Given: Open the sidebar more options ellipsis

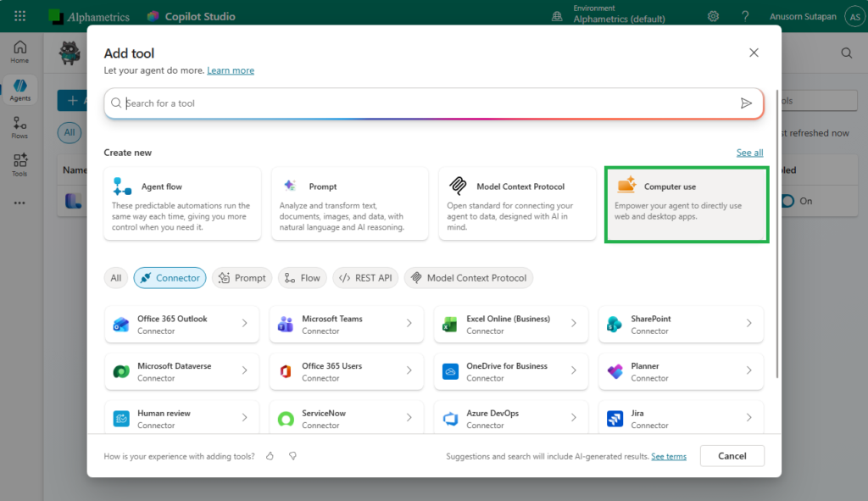Looking at the screenshot, I should click(x=20, y=203).
